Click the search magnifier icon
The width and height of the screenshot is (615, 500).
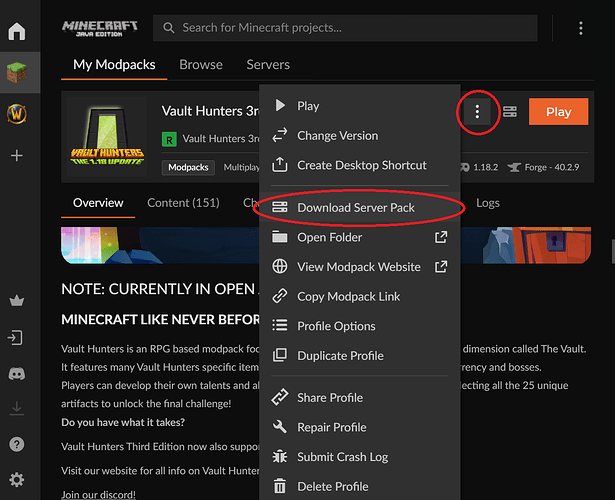click(x=169, y=28)
